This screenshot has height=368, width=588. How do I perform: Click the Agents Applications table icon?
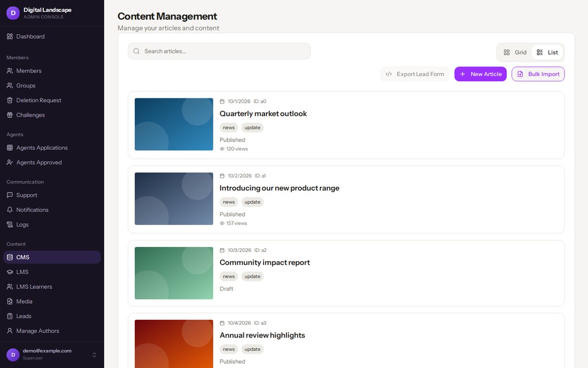tap(10, 148)
